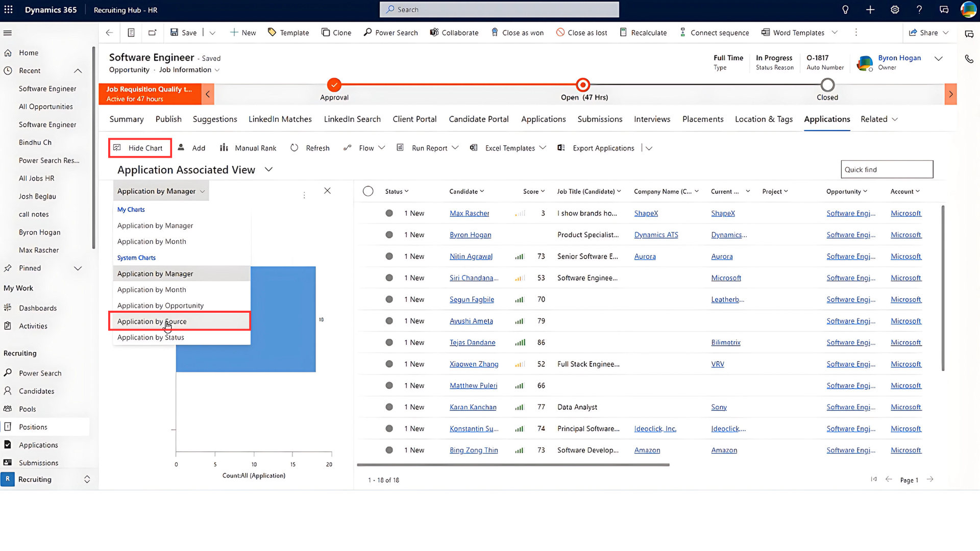
Task: Click Connect sequence command
Action: 714,33
